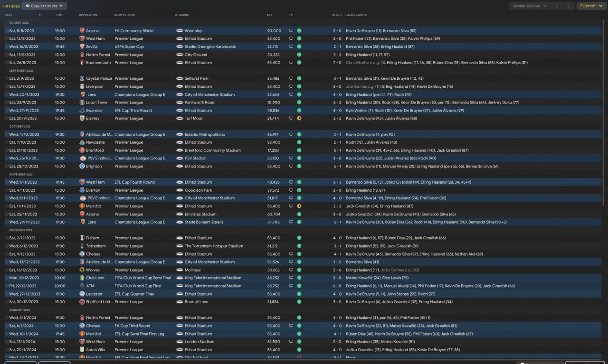Click the Atlético de M... name on 4/10/2023
The height and width of the screenshot is (364, 608).
(100, 134)
